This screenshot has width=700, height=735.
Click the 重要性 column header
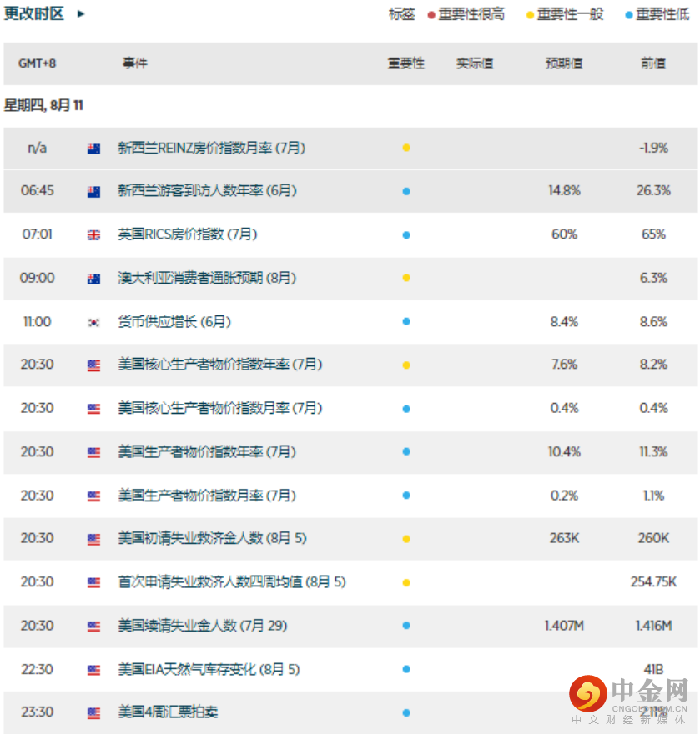pyautogui.click(x=406, y=63)
